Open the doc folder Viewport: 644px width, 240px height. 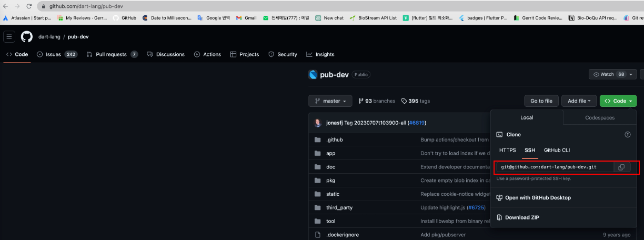[x=330, y=167]
